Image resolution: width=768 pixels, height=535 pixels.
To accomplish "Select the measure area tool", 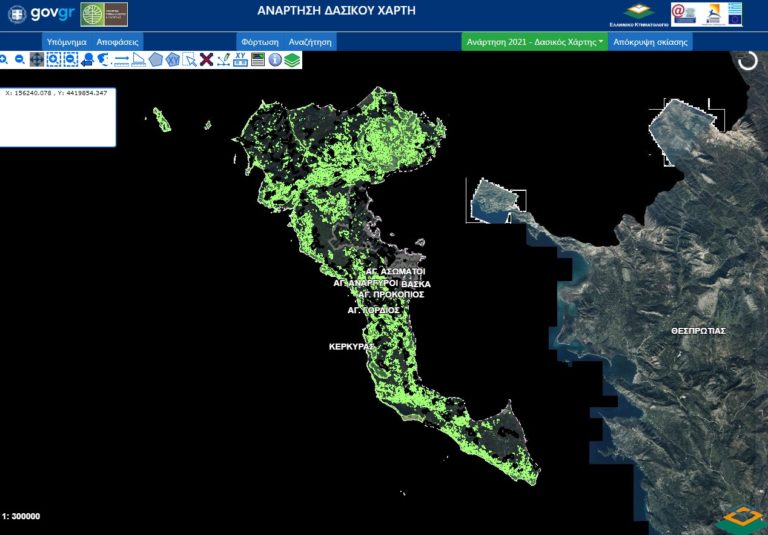I will coord(139,60).
